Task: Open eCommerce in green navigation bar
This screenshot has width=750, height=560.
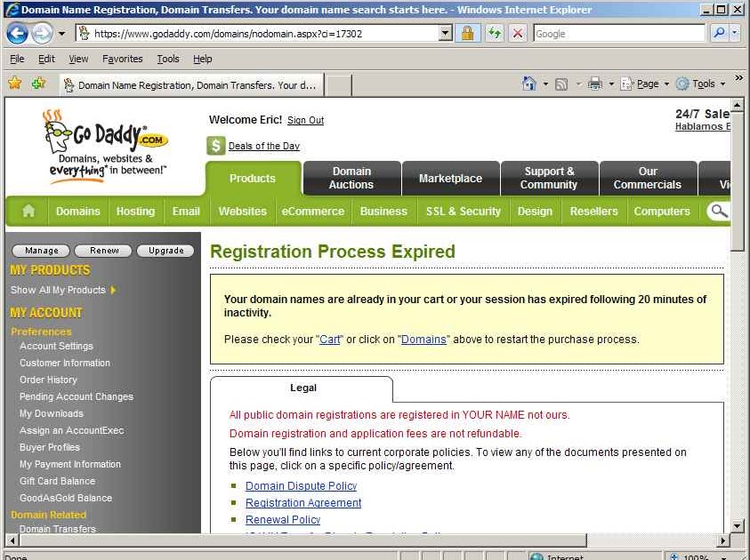Action: coord(313,212)
